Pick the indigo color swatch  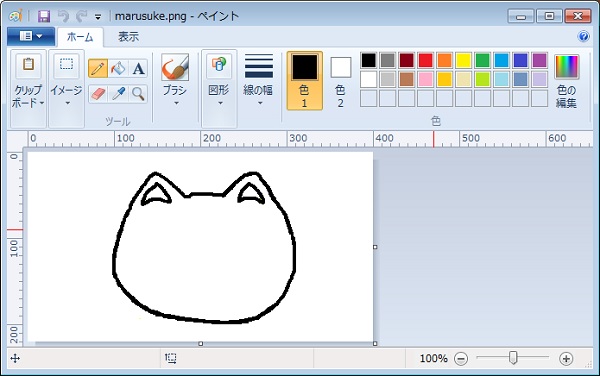(x=520, y=60)
